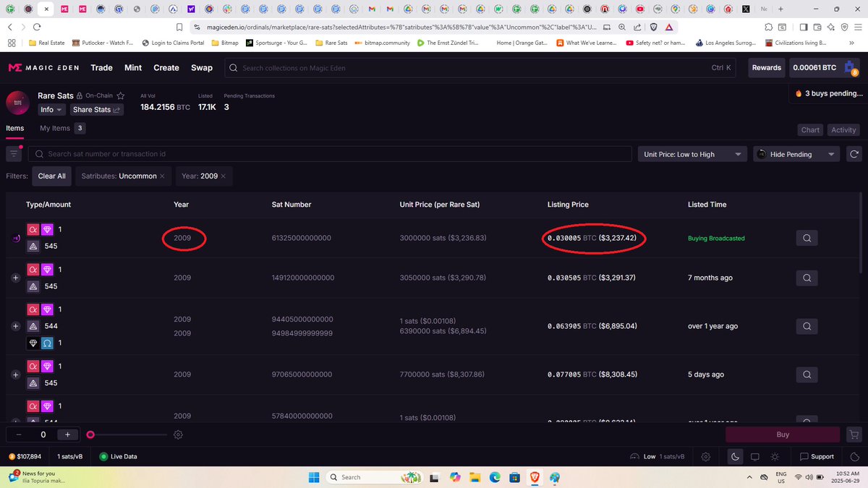Toggle Live Data indicator
Viewport: 868px width, 488px height.
tap(118, 456)
